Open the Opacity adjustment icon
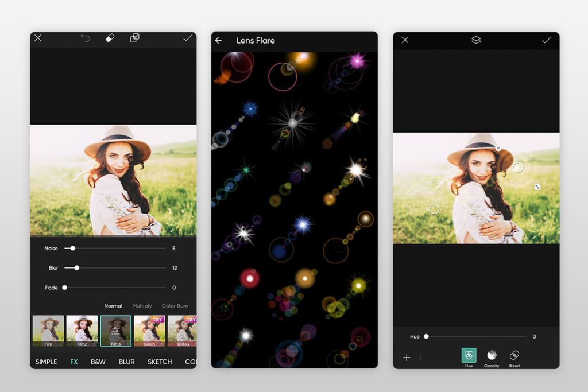The image size is (588, 392). [x=492, y=356]
